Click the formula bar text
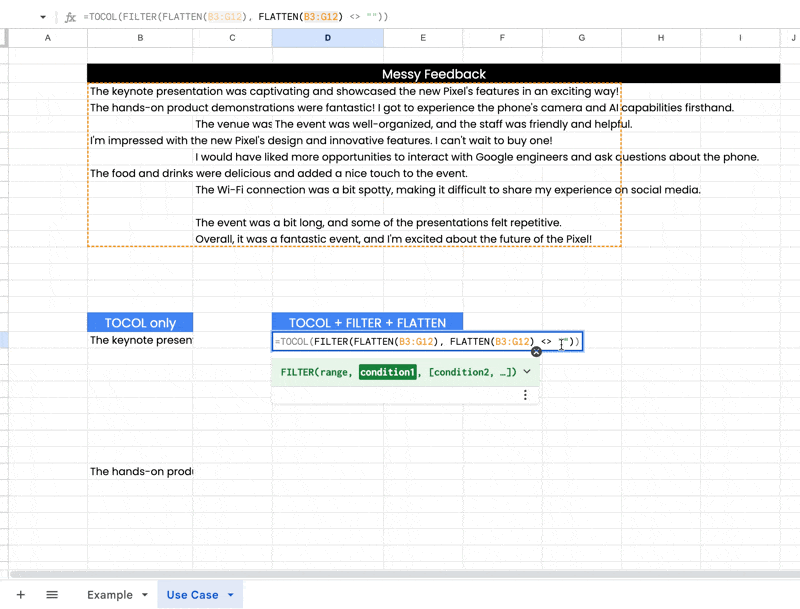Viewport: 800px width, 609px height. click(x=235, y=17)
